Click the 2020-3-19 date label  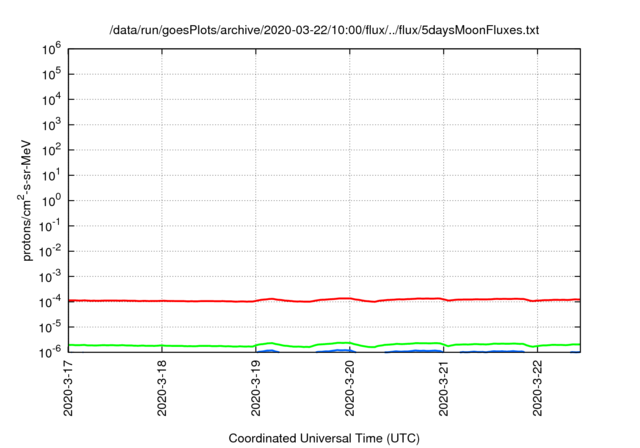click(256, 388)
